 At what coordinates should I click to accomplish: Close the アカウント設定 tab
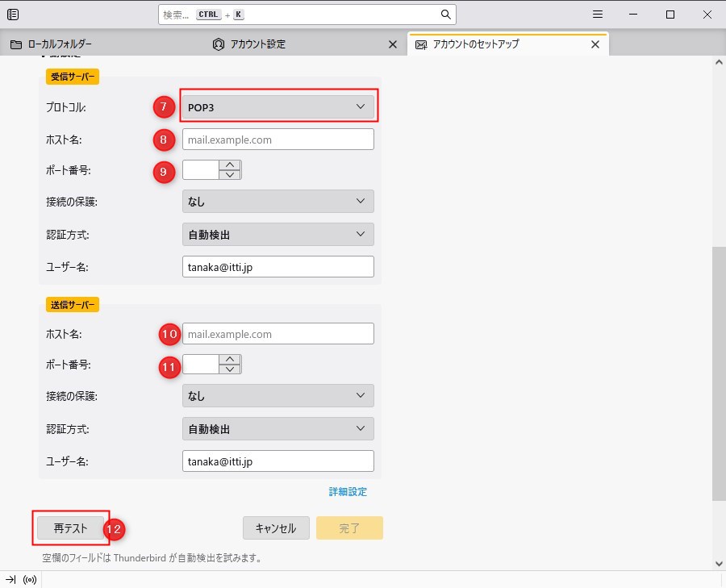tap(393, 44)
